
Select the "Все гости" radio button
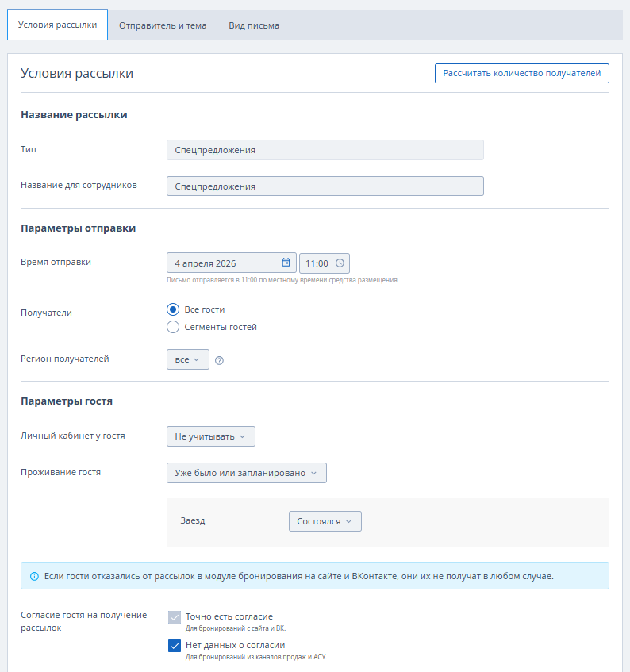coord(173,309)
